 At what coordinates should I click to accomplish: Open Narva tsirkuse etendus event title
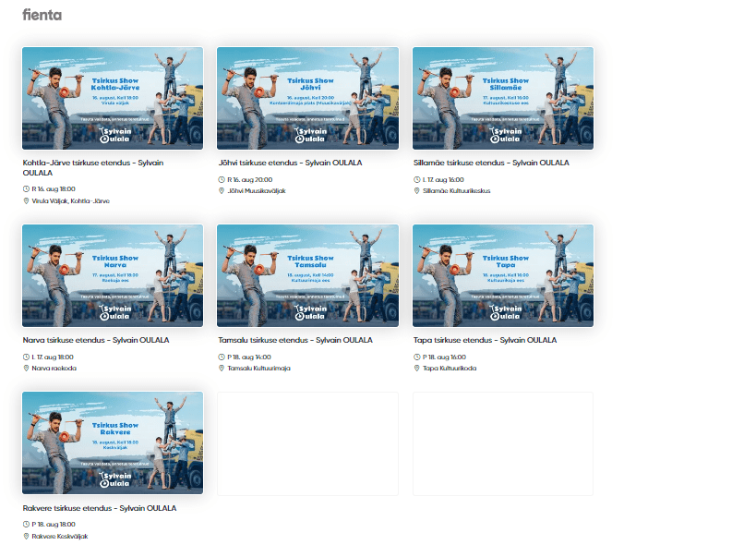[x=95, y=340]
